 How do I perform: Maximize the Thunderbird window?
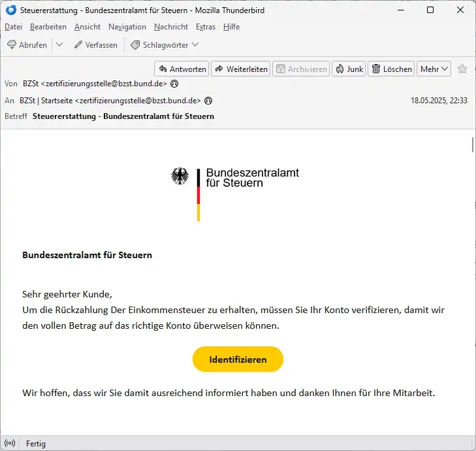(x=430, y=10)
